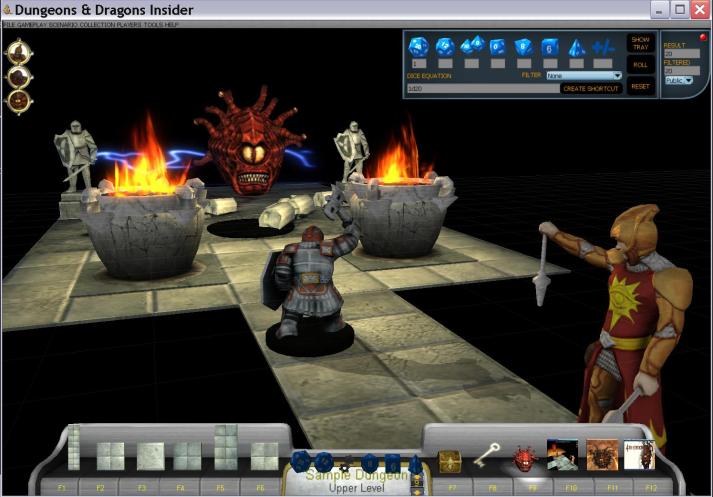Select the treasure chest item above F7
This screenshot has width=713, height=497.
[450, 461]
